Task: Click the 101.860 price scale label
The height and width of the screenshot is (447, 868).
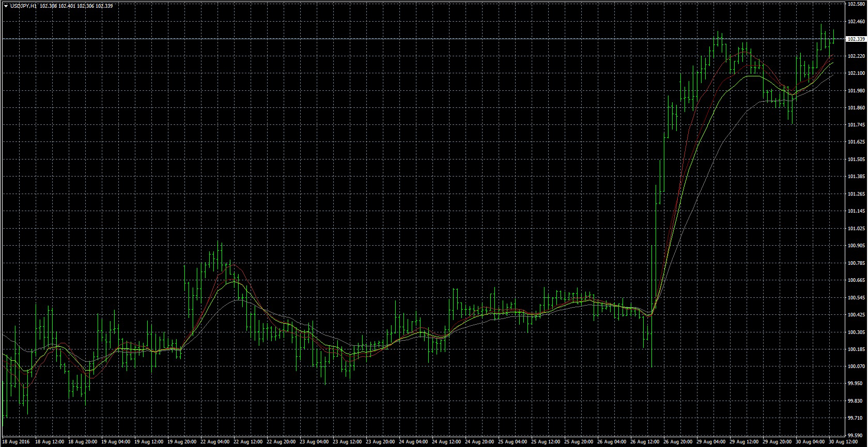Action: tap(857, 108)
